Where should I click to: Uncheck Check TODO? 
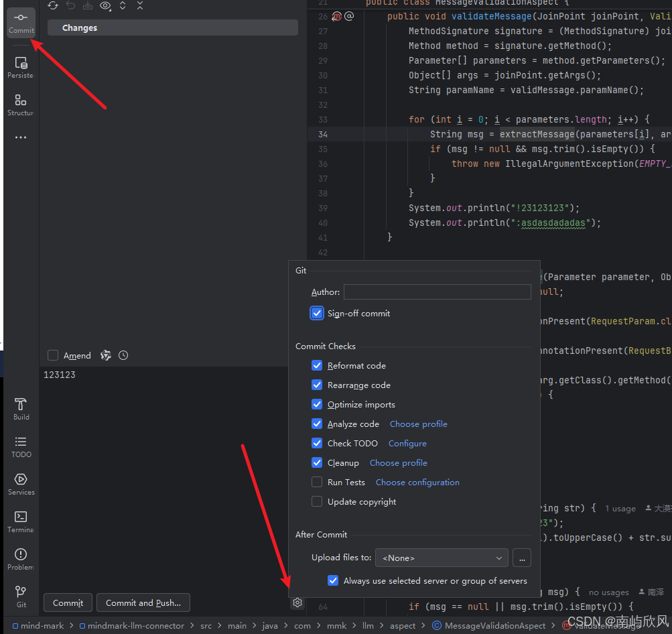(317, 443)
